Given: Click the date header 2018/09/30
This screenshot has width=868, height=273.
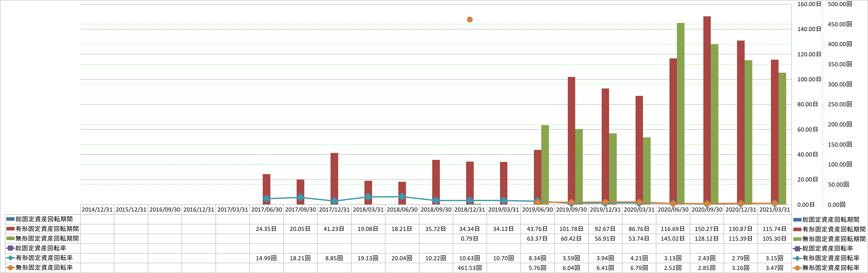Looking at the screenshot, I should pos(436,210).
